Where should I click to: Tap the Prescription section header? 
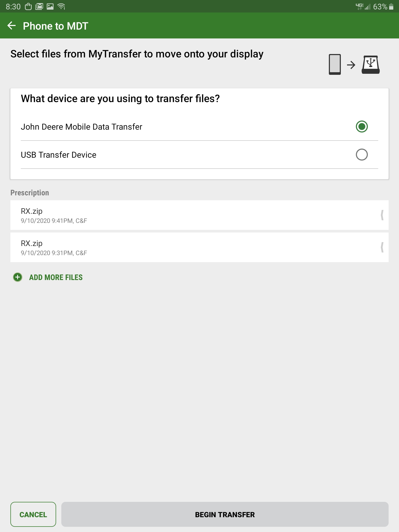(30, 193)
